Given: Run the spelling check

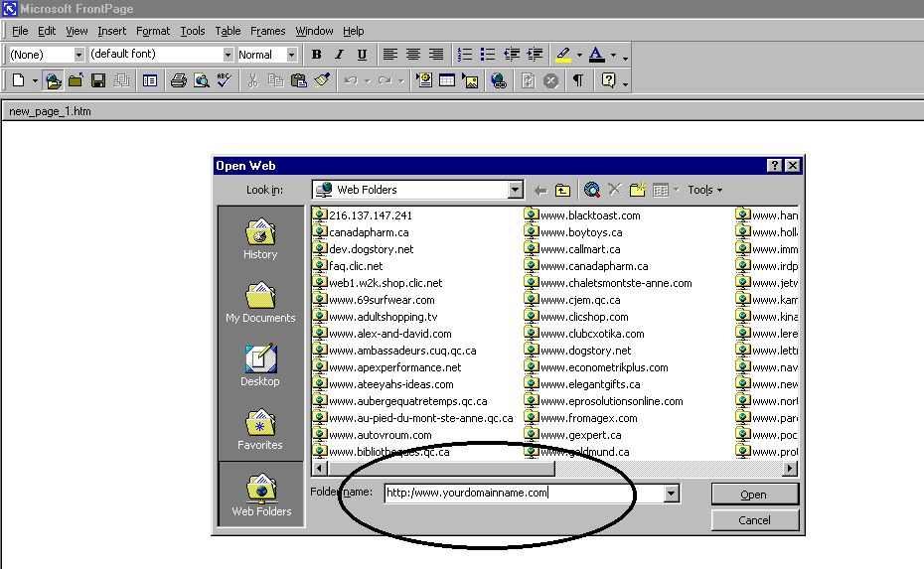Looking at the screenshot, I should click(x=224, y=80).
